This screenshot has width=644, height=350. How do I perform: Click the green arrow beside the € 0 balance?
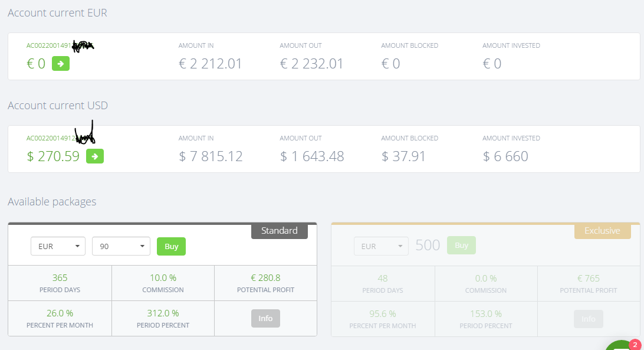click(61, 63)
